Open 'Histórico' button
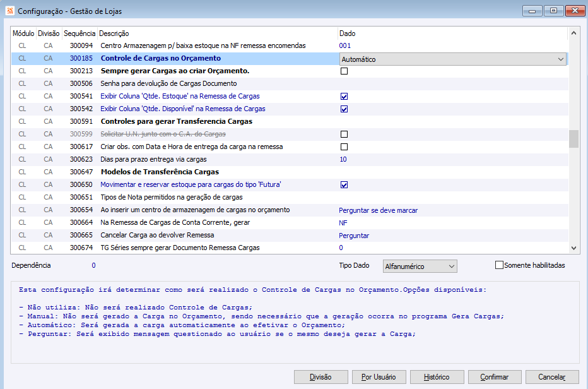Screen dimensions: 588x389 coord(437,377)
